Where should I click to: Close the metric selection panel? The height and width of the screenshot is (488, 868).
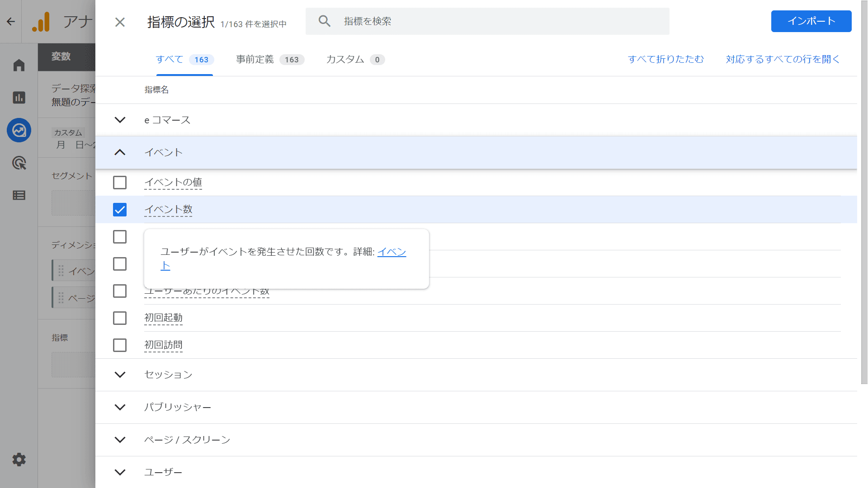(120, 22)
